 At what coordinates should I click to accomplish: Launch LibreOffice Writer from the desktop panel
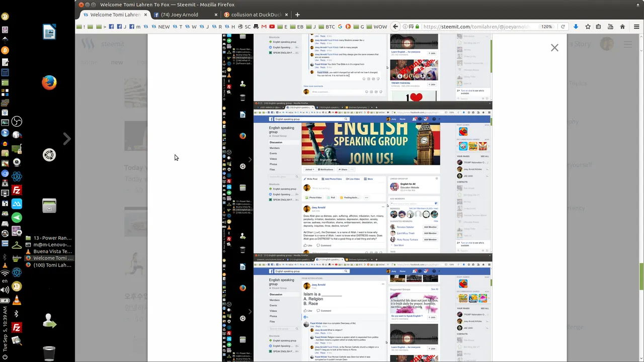point(49,32)
